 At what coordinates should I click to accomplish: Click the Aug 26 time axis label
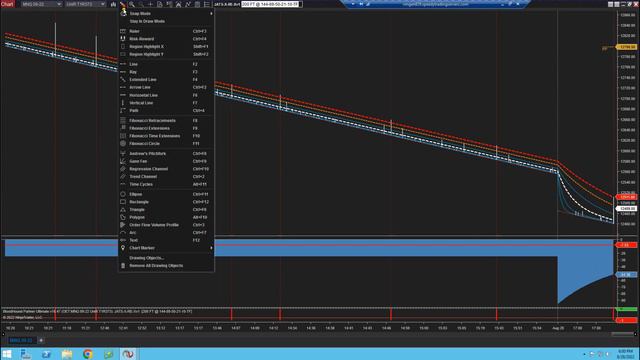558,328
